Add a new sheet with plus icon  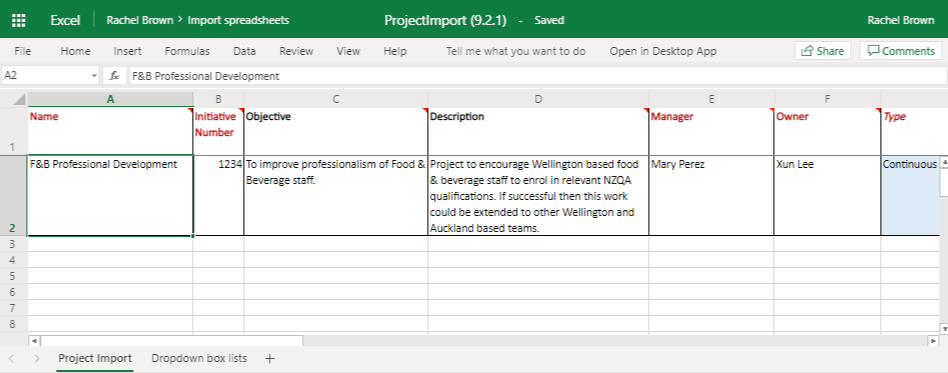point(270,358)
